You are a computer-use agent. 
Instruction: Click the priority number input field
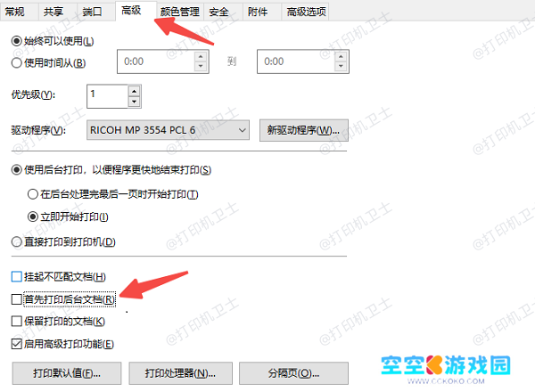pyautogui.click(x=108, y=96)
